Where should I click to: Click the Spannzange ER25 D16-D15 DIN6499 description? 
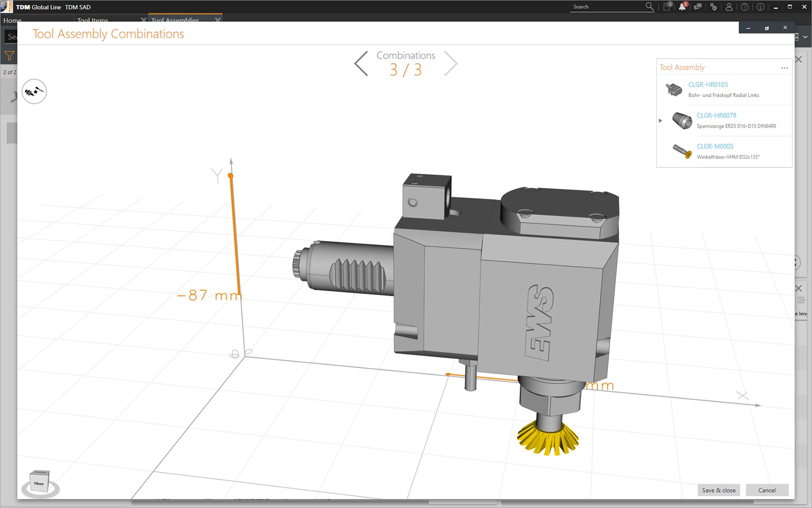tap(736, 126)
